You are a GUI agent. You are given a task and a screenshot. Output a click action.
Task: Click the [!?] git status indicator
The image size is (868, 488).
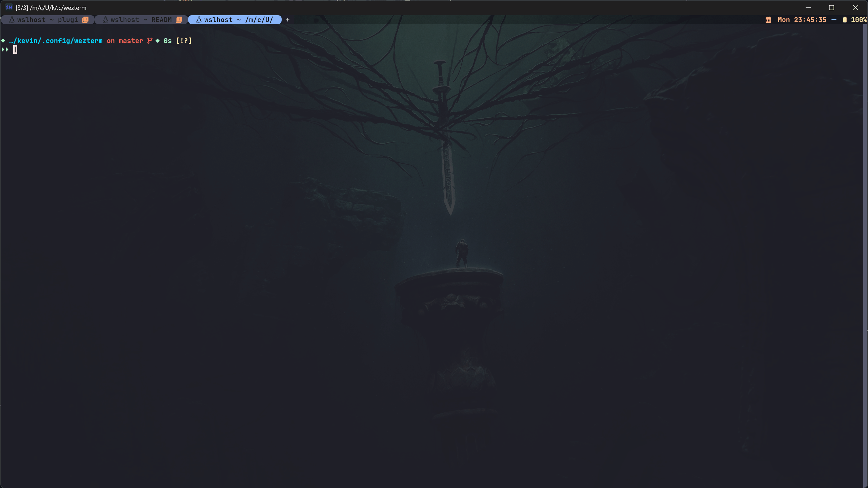tap(184, 41)
